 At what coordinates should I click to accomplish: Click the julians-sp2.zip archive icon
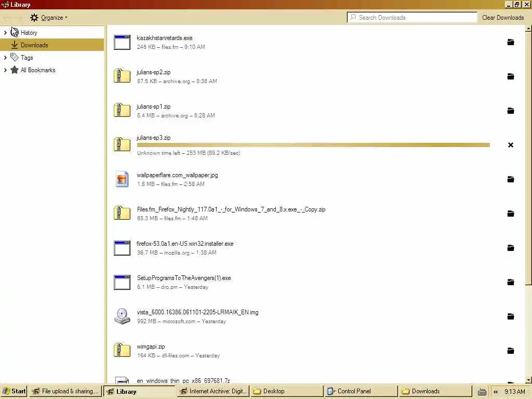[x=122, y=76]
